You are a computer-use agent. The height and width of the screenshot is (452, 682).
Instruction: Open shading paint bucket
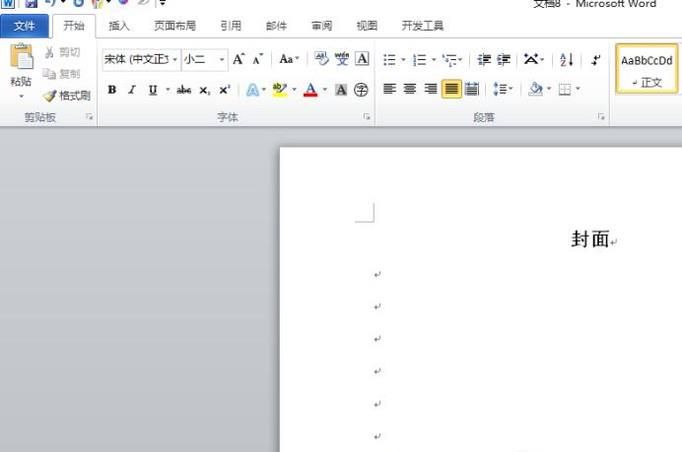pyautogui.click(x=535, y=89)
